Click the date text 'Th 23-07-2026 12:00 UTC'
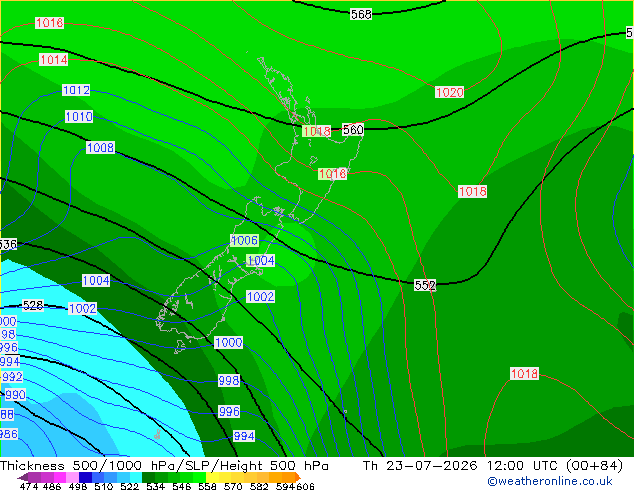634x490 pixels. pos(461,466)
